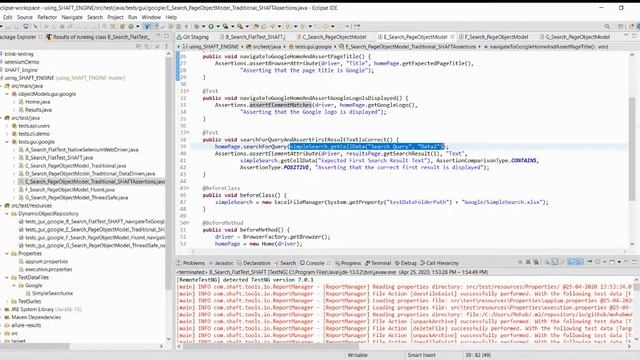Click the green Run launch icon
640x360 pixels.
point(211,27)
